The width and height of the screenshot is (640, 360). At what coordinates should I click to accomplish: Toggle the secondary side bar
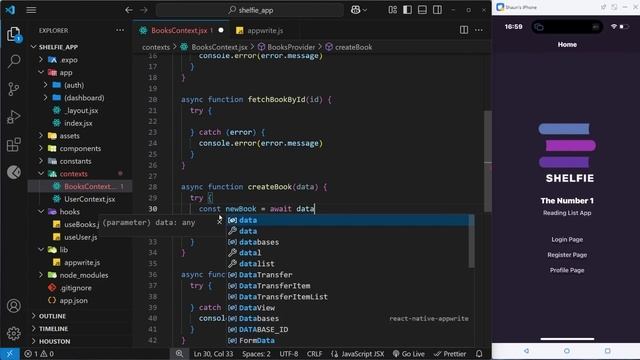click(x=437, y=10)
